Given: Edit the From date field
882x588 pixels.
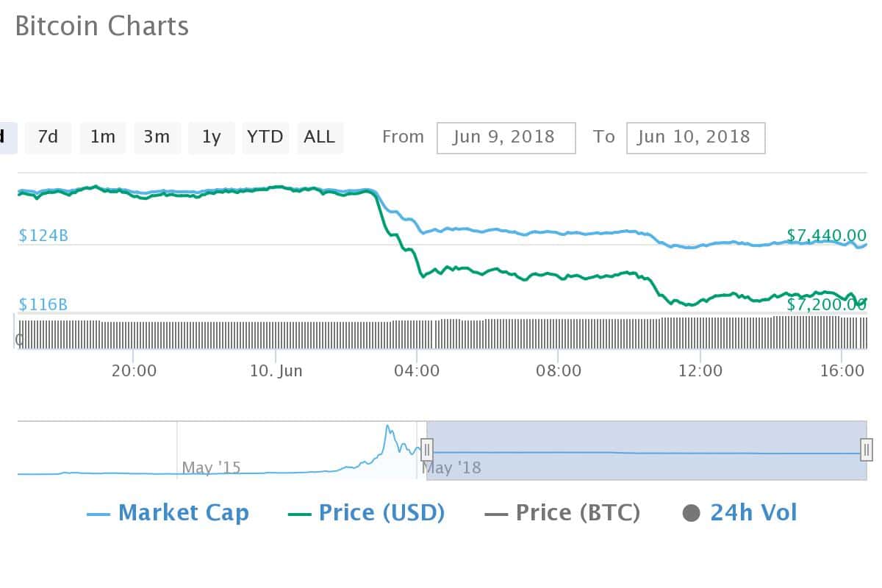Looking at the screenshot, I should click(506, 137).
